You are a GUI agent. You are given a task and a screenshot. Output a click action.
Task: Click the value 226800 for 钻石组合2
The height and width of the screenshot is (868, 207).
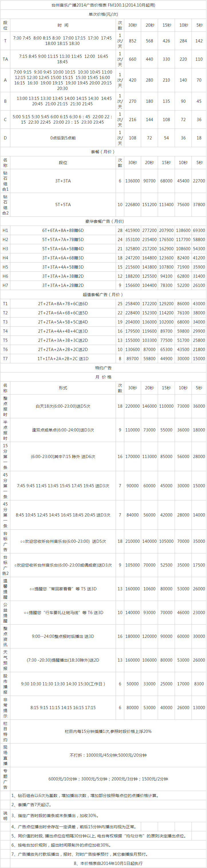(x=133, y=204)
